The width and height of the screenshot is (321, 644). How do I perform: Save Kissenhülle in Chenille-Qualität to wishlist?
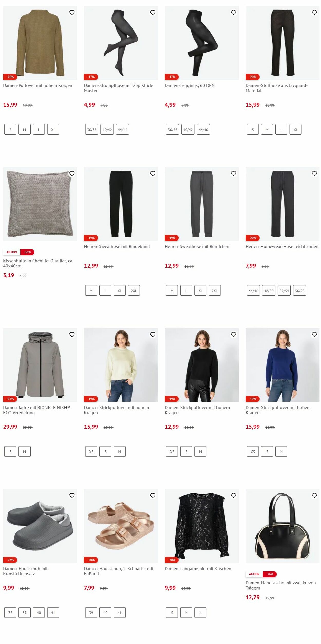pos(72,174)
